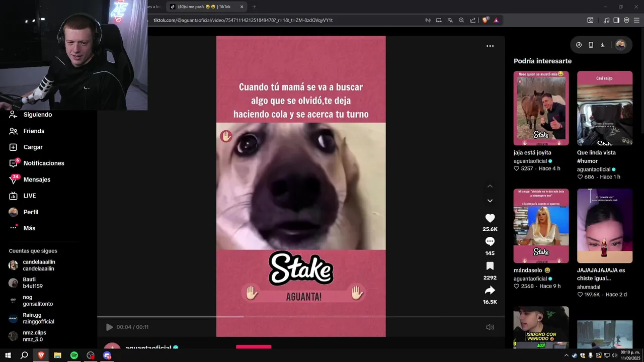The width and height of the screenshot is (644, 362).
Task: Open the taskbar clock and date
Action: coord(630,355)
